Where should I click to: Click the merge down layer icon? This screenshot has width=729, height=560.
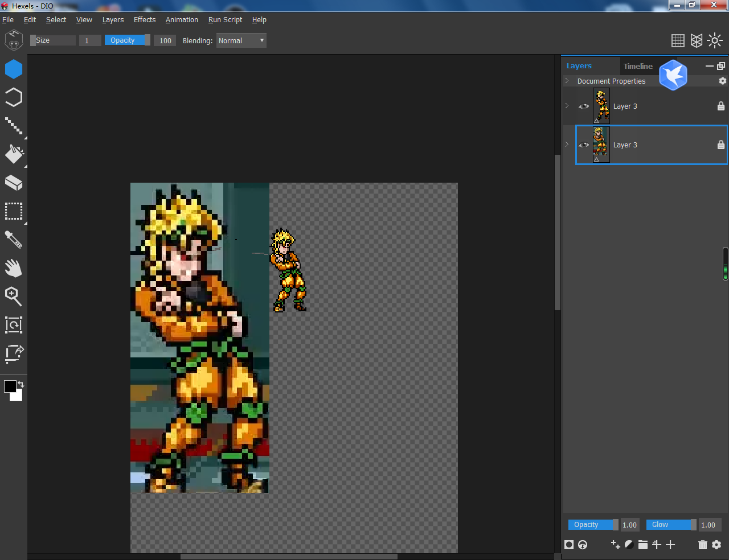583,545
